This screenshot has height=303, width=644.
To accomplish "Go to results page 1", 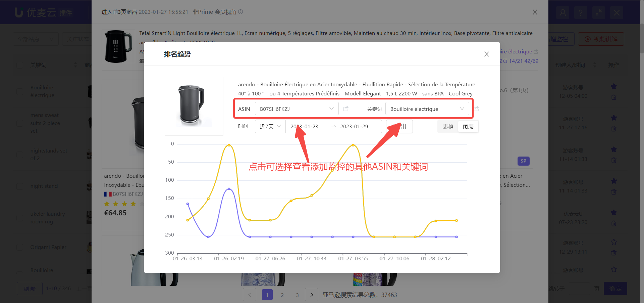I will coord(267,295).
